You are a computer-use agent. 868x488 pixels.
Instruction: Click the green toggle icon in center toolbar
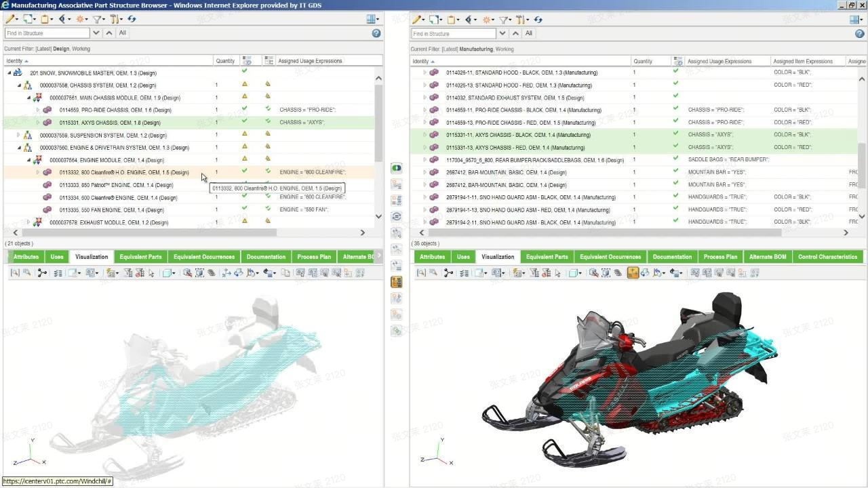(x=397, y=167)
